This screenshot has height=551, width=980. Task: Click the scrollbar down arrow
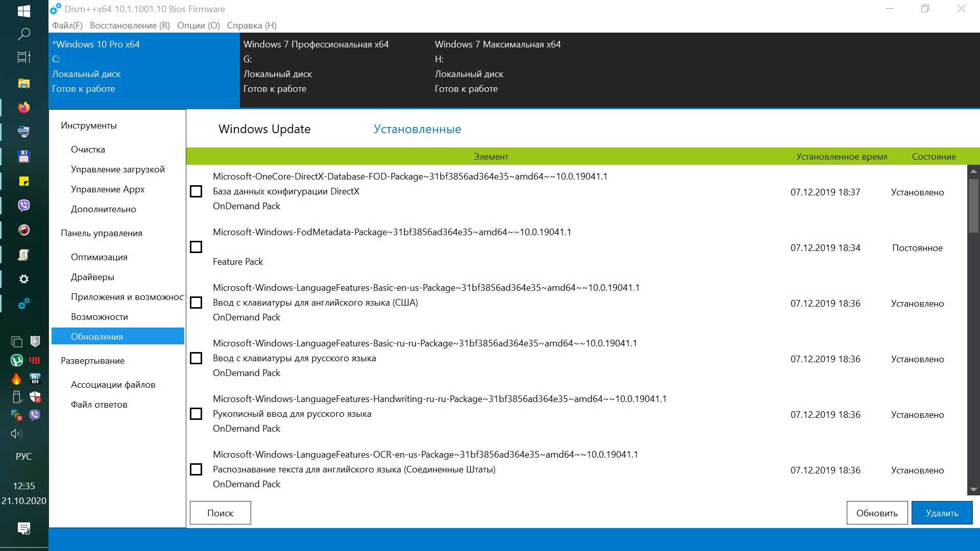point(973,489)
